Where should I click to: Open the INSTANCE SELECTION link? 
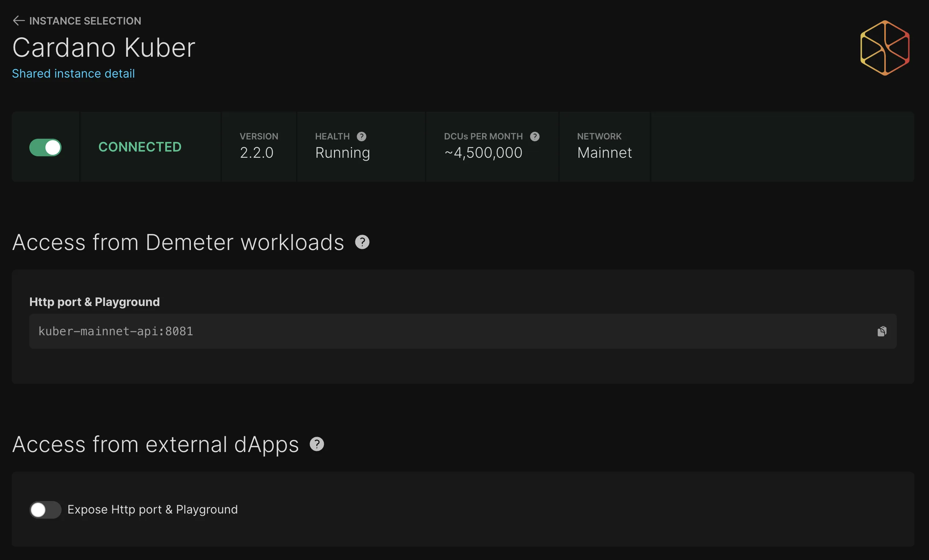point(85,21)
